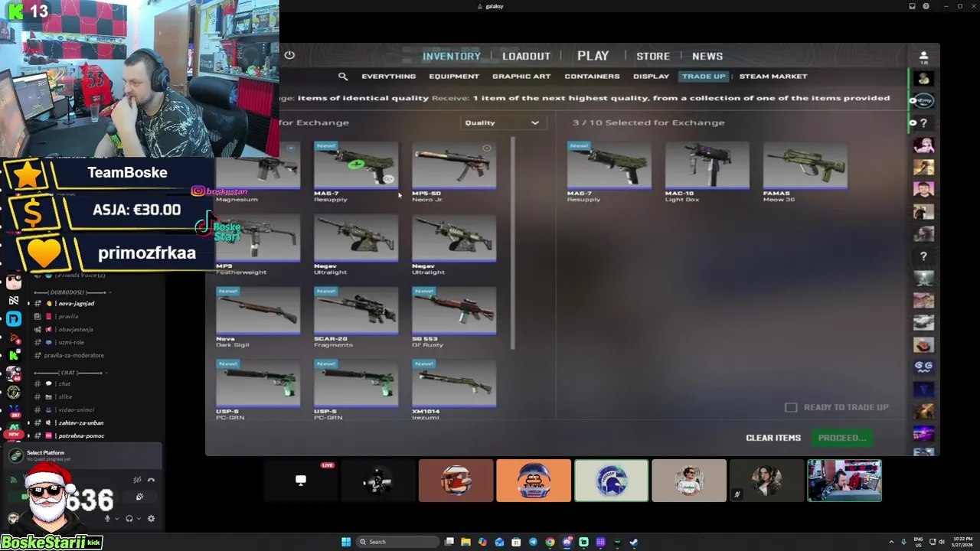Open the STORE tab
Image resolution: width=980 pixels, height=551 pixels.
coord(653,56)
